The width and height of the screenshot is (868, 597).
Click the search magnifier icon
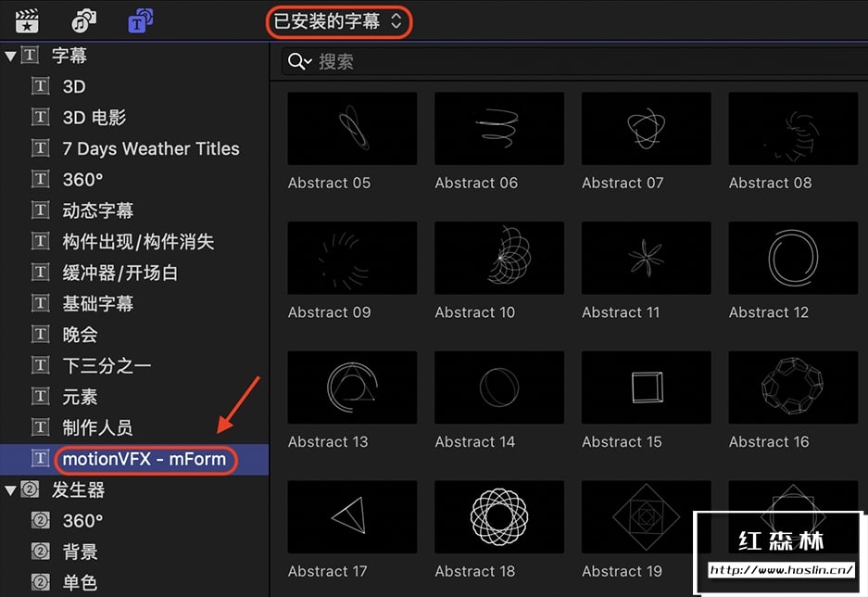click(x=299, y=61)
